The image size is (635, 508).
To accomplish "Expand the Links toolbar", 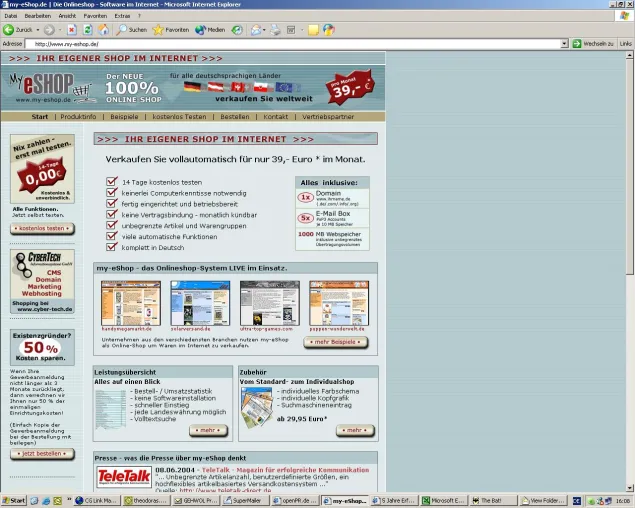I will [625, 43].
